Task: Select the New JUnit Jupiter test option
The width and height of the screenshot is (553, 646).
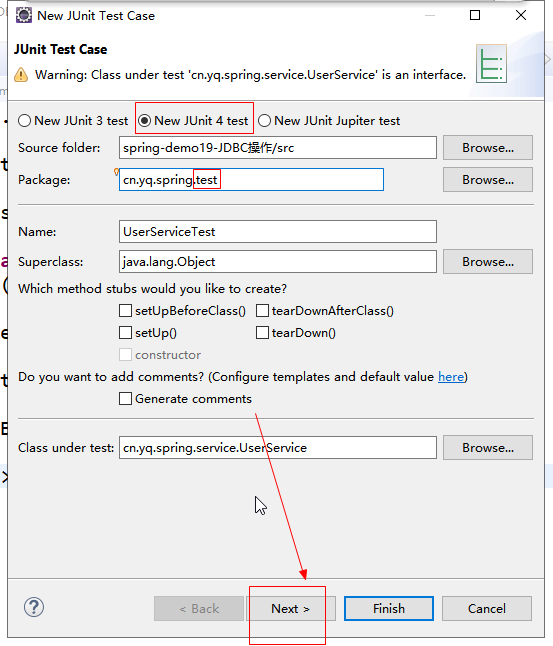Action: coord(329,121)
